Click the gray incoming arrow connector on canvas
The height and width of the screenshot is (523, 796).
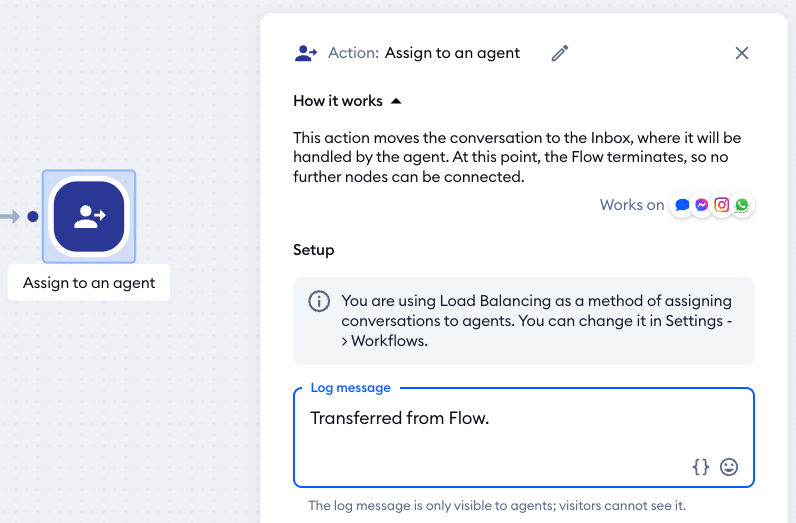[10, 216]
